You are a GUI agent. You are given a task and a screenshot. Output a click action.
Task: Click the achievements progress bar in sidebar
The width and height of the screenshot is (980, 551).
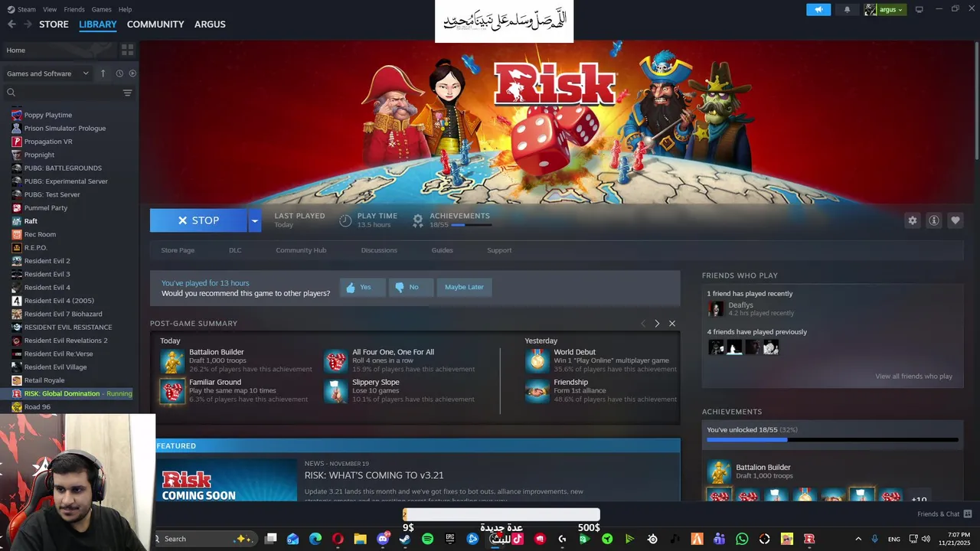pos(832,440)
